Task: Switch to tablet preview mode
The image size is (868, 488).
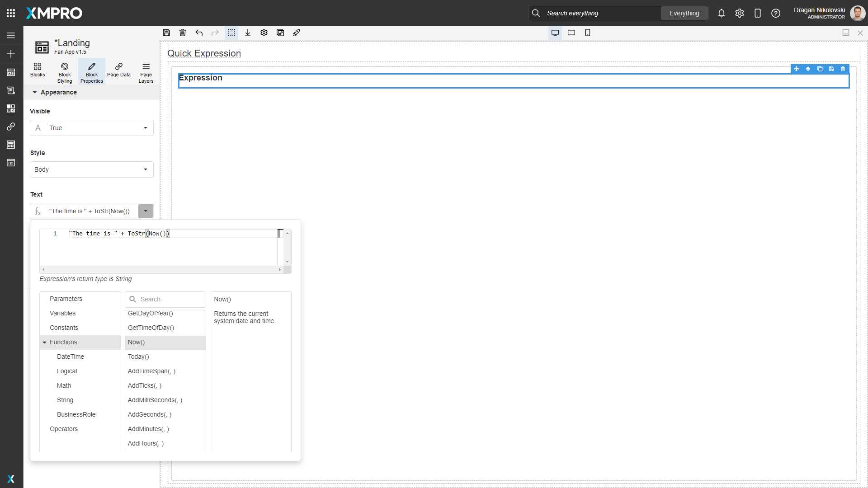Action: pyautogui.click(x=571, y=33)
